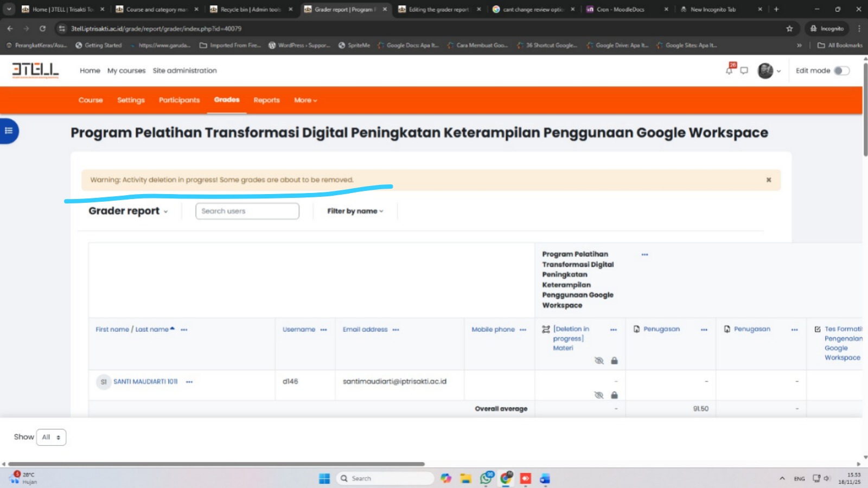Open the Reports tab
Screen dimensions: 868x488
click(x=266, y=100)
